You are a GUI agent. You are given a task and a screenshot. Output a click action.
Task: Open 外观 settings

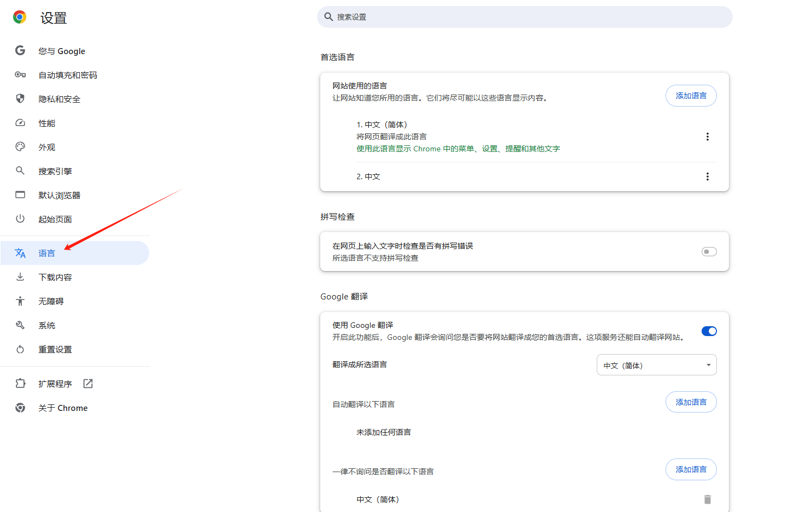pos(75,147)
